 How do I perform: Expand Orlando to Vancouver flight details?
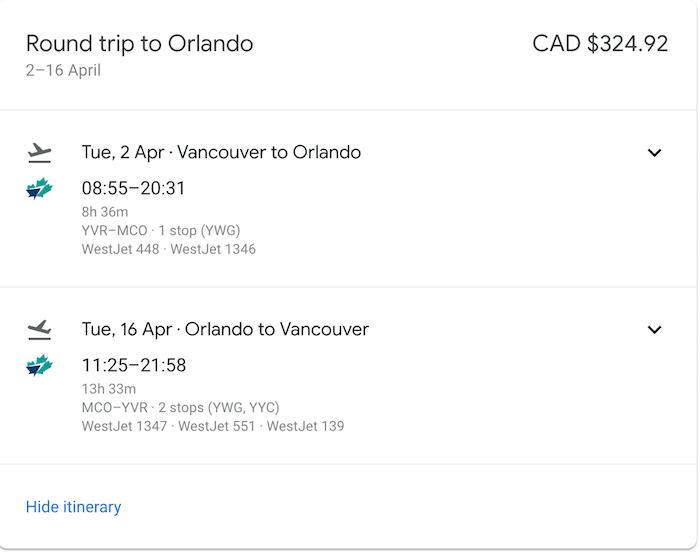(x=654, y=330)
